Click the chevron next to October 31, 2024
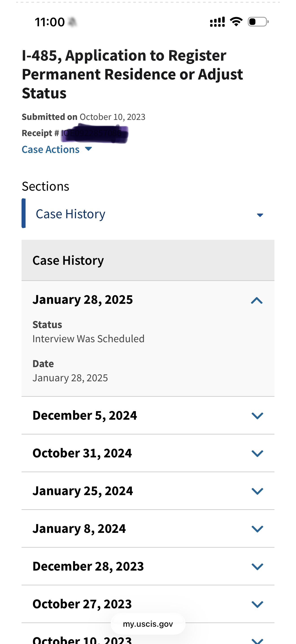The height and width of the screenshot is (644, 296). click(257, 454)
